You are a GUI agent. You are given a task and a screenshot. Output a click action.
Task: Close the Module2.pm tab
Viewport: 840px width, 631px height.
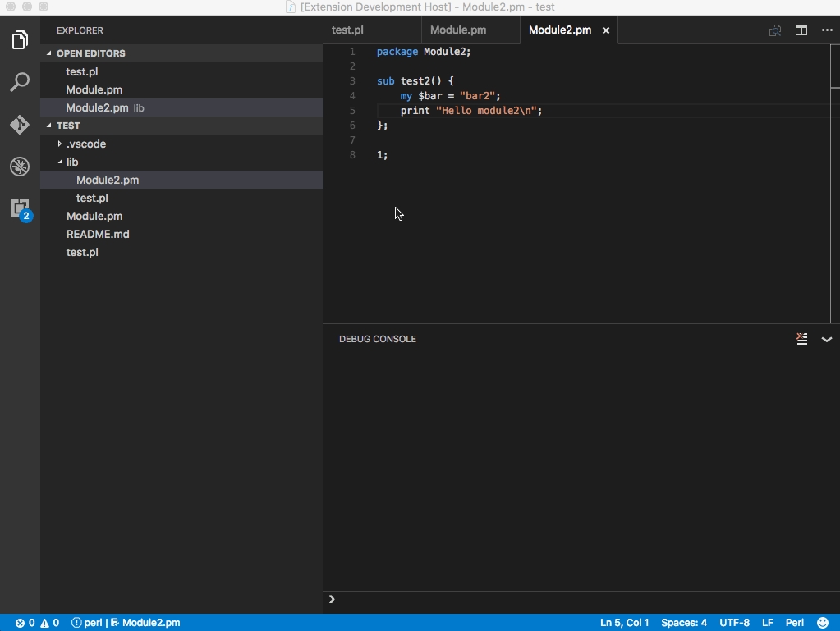point(606,30)
